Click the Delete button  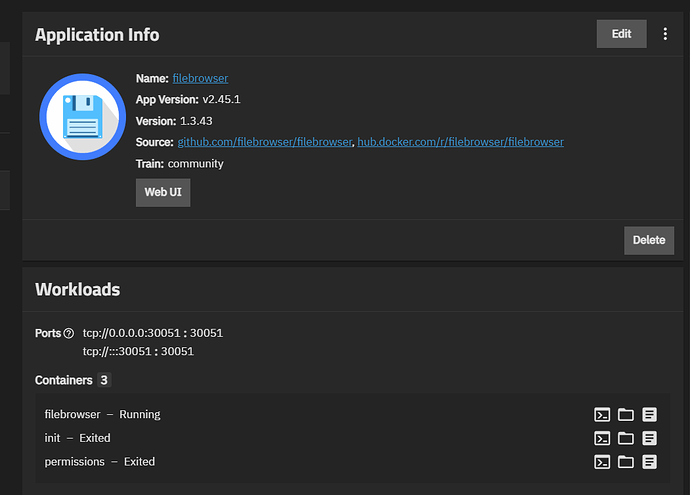[649, 240]
